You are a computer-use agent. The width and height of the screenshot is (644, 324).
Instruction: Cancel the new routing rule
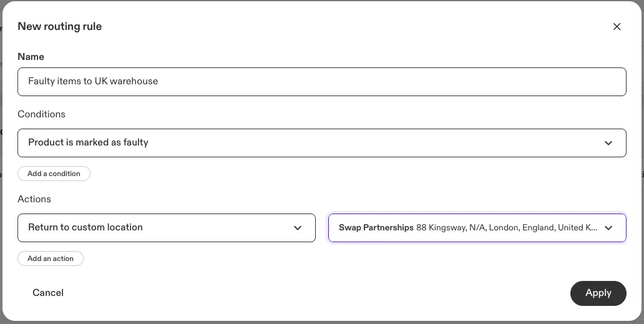point(48,293)
